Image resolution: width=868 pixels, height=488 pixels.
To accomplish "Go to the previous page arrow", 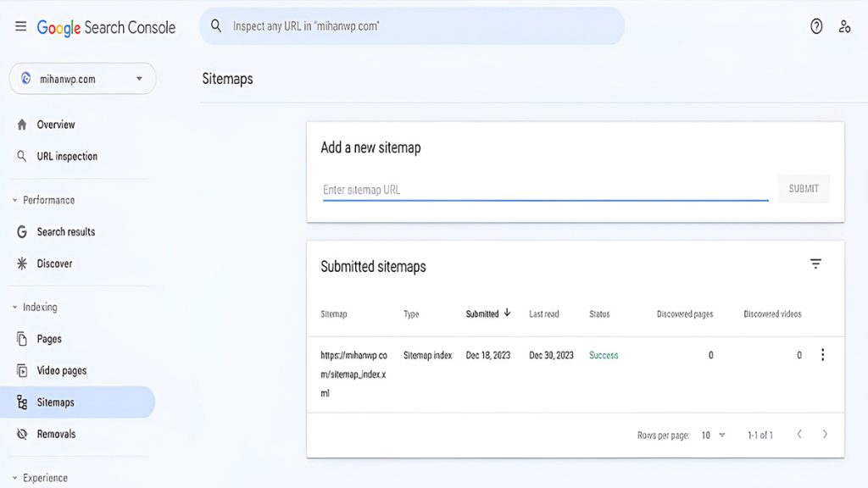I will tap(798, 435).
